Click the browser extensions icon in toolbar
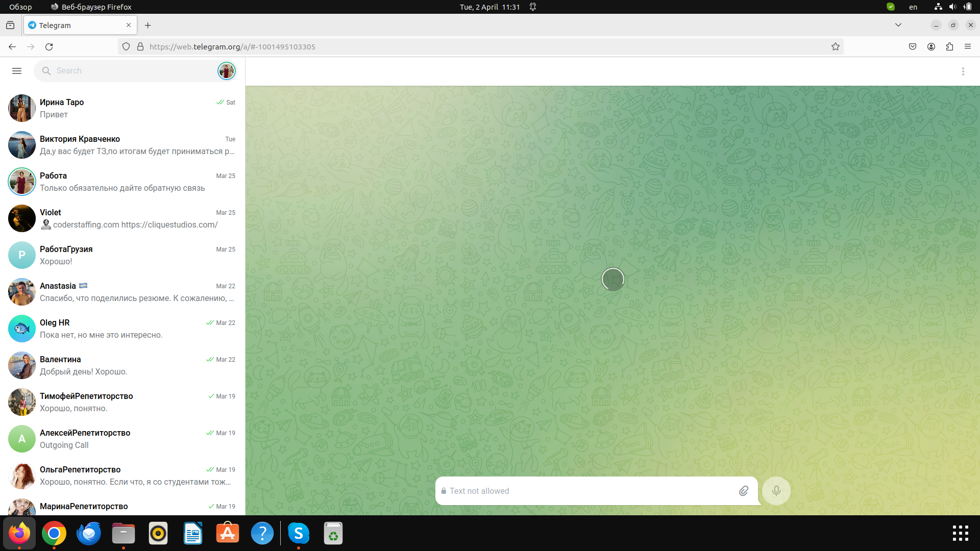 point(950,46)
